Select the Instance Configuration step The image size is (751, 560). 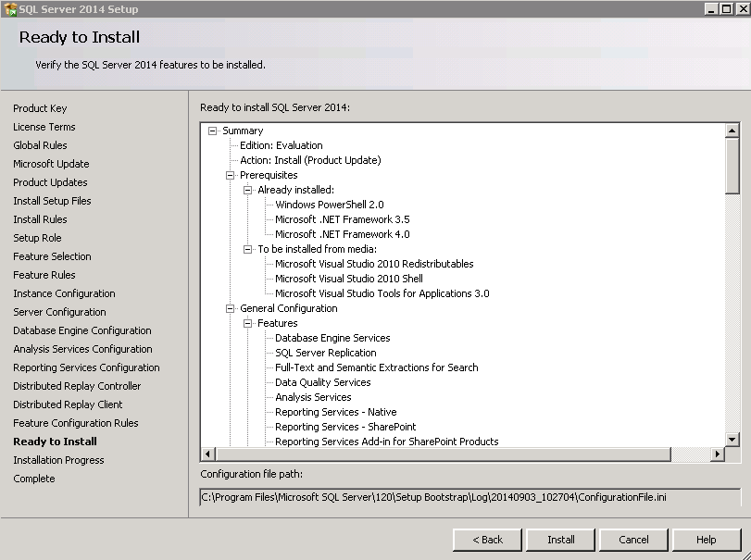click(64, 293)
